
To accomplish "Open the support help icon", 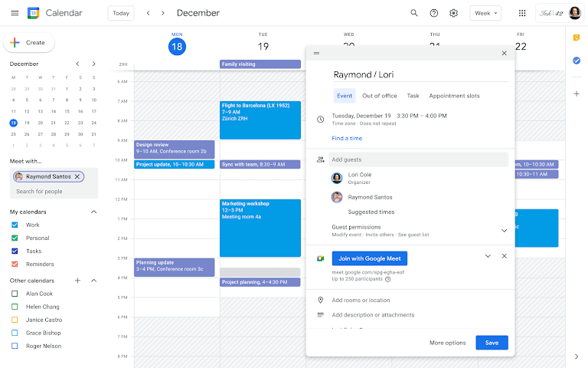I will 434,13.
